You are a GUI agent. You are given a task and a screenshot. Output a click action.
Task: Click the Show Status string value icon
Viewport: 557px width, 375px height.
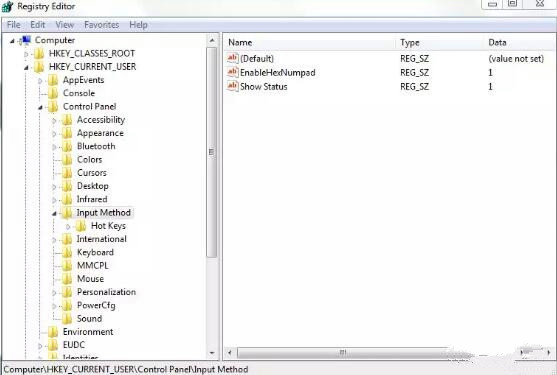point(233,86)
